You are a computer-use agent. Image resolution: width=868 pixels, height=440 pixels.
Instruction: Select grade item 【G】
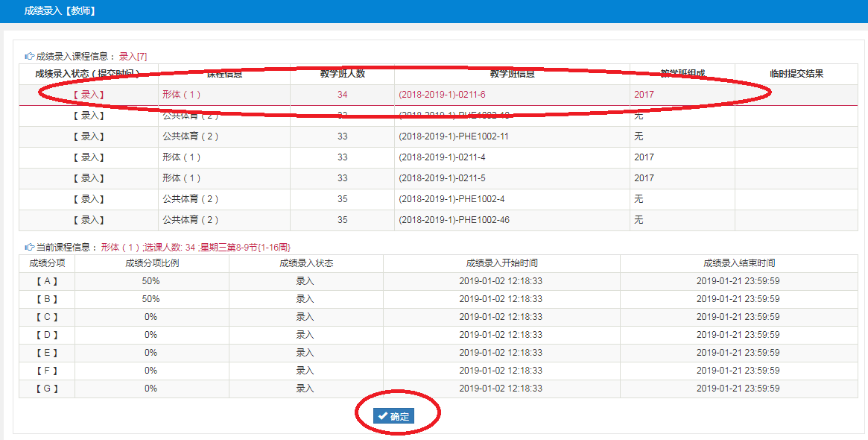click(x=46, y=389)
